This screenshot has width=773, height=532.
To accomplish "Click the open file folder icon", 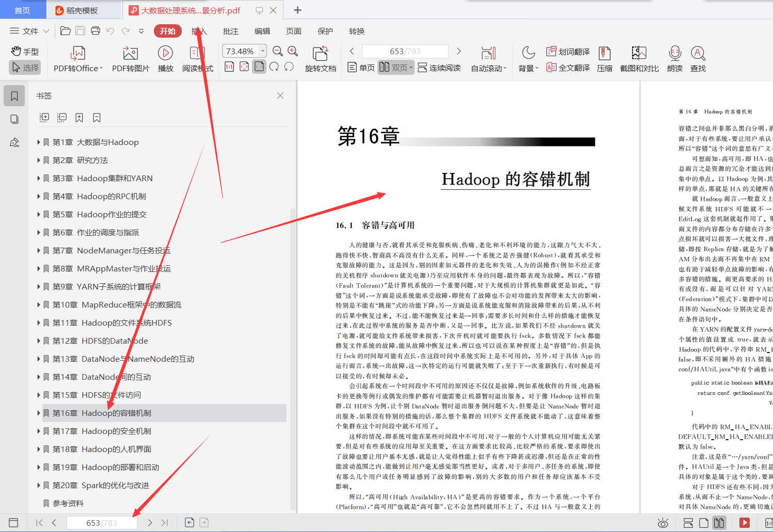I will [x=66, y=31].
